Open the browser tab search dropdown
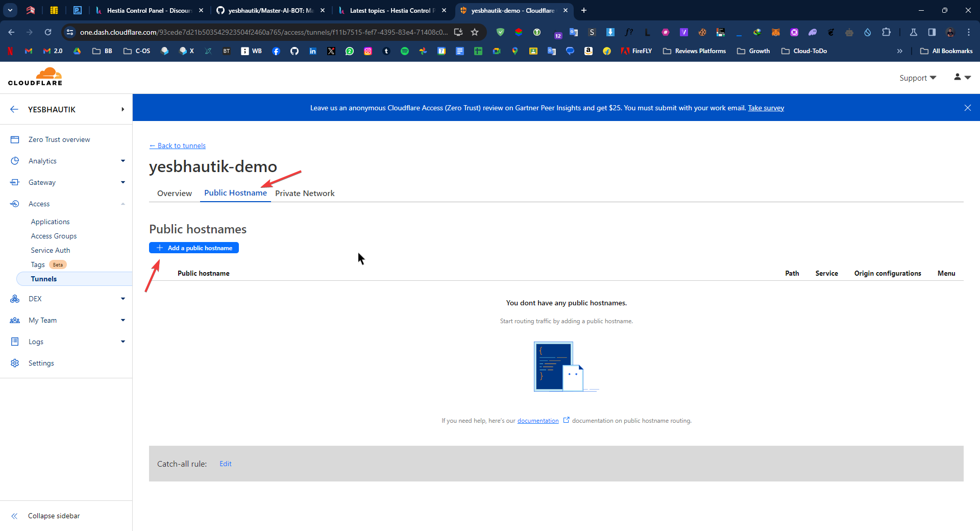The height and width of the screenshot is (531, 980). [x=10, y=10]
